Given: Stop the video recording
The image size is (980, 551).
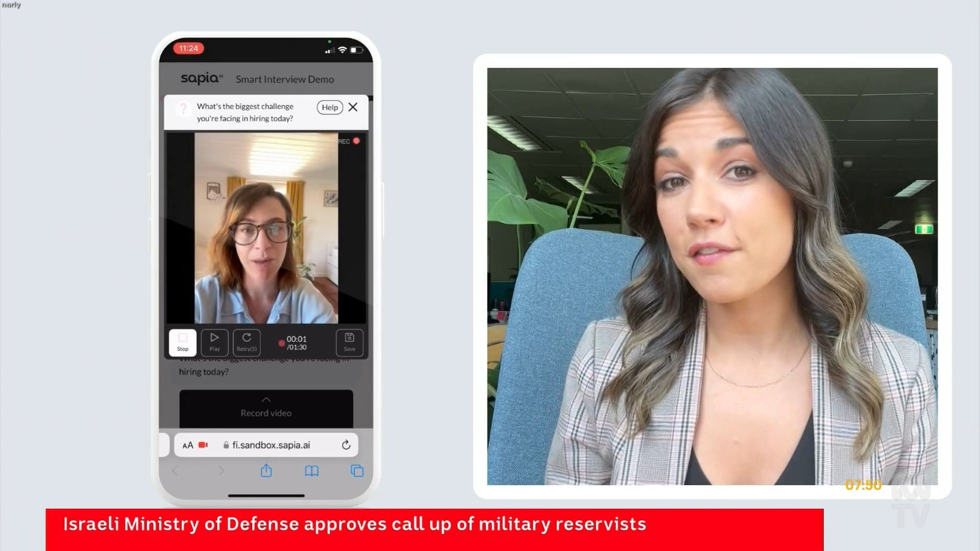Looking at the screenshot, I should coord(183,342).
